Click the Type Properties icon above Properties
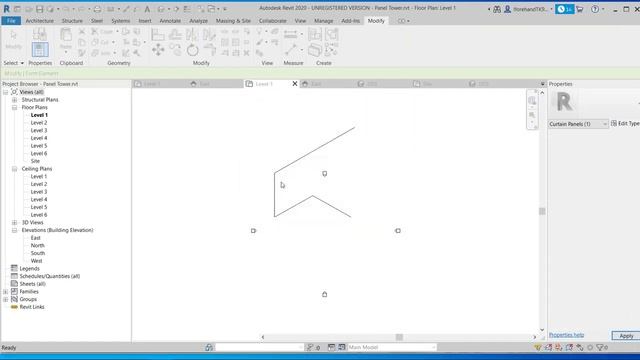Screen dimensions: 640x360 click(39, 34)
